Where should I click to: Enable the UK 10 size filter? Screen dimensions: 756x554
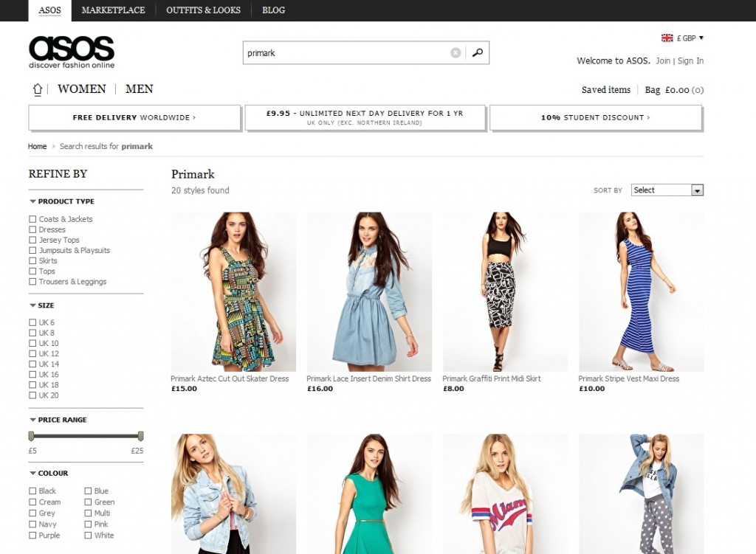click(x=32, y=343)
